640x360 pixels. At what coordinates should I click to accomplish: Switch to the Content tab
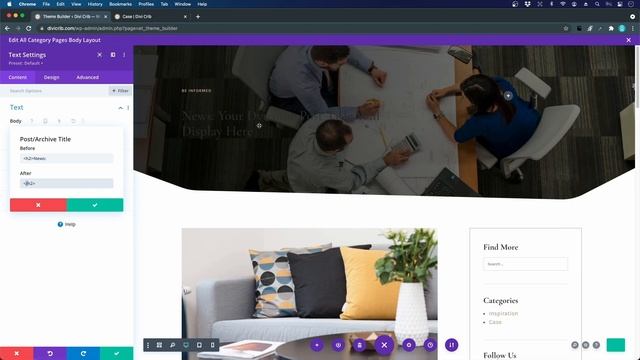18,77
